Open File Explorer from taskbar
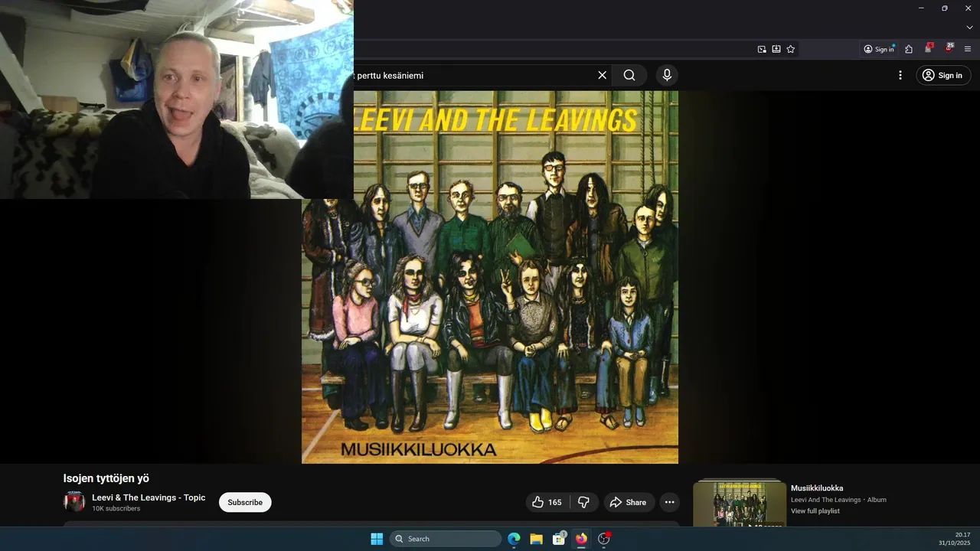980x551 pixels. click(x=537, y=539)
